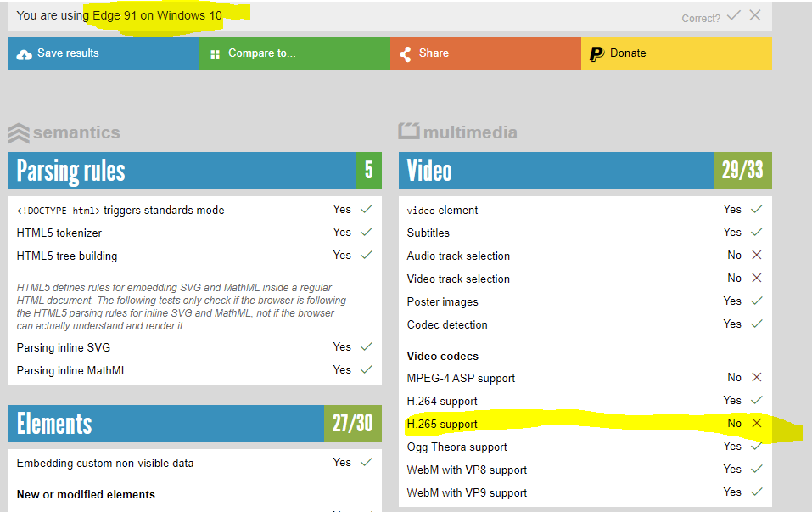Click the 'Correct?' label
The height and width of the screenshot is (512, 812).
(x=701, y=19)
